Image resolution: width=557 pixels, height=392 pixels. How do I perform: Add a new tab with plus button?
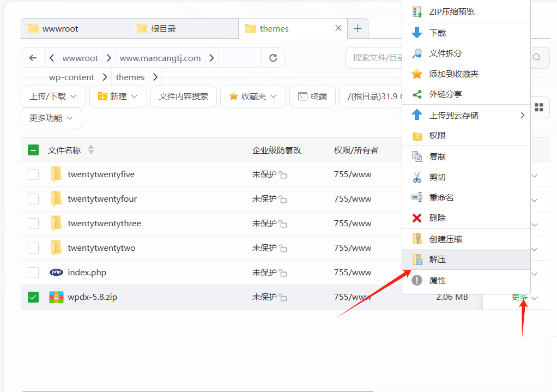(x=358, y=29)
